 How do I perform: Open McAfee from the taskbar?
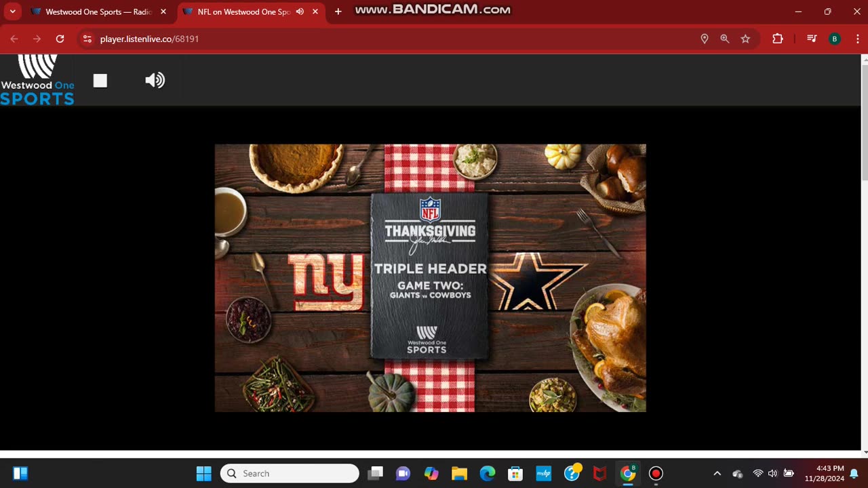tap(599, 473)
